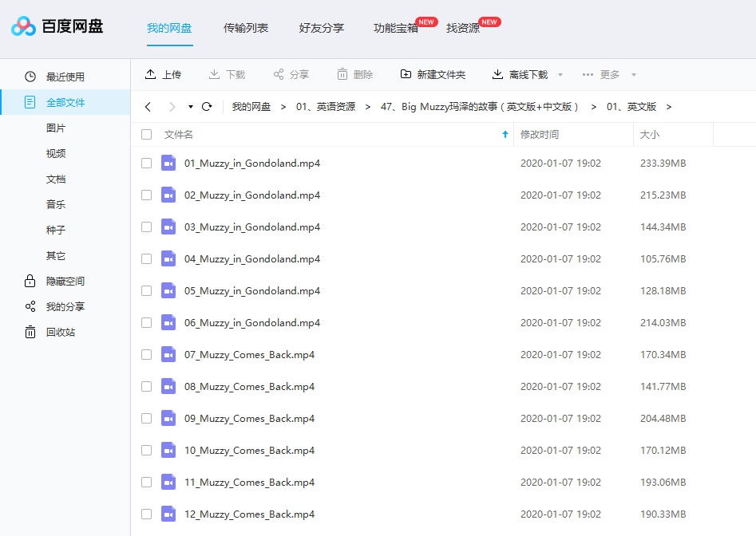Check the box for 12_Muzzy_Comes_Back.mp4

pos(147,514)
